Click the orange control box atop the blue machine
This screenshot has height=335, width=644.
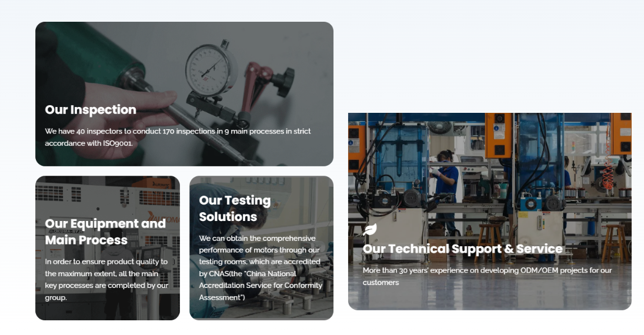point(499,136)
